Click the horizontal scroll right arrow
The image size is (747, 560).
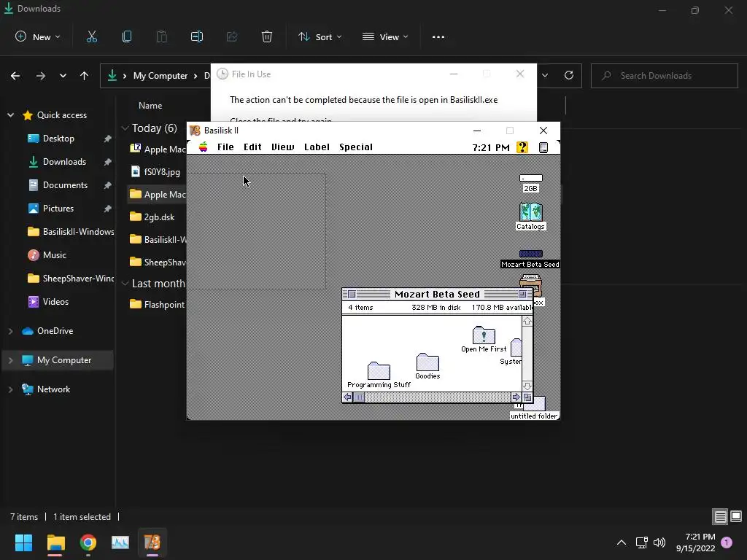click(x=516, y=397)
